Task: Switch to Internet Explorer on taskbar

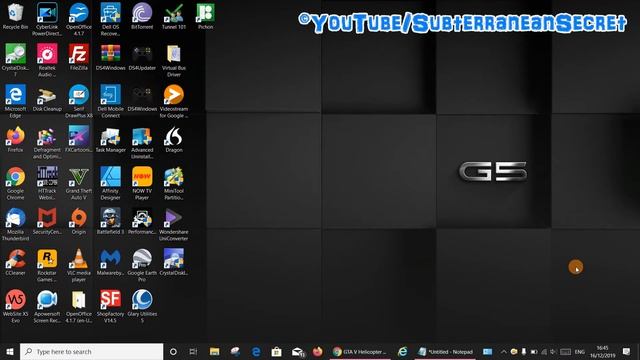Action: click(402, 351)
